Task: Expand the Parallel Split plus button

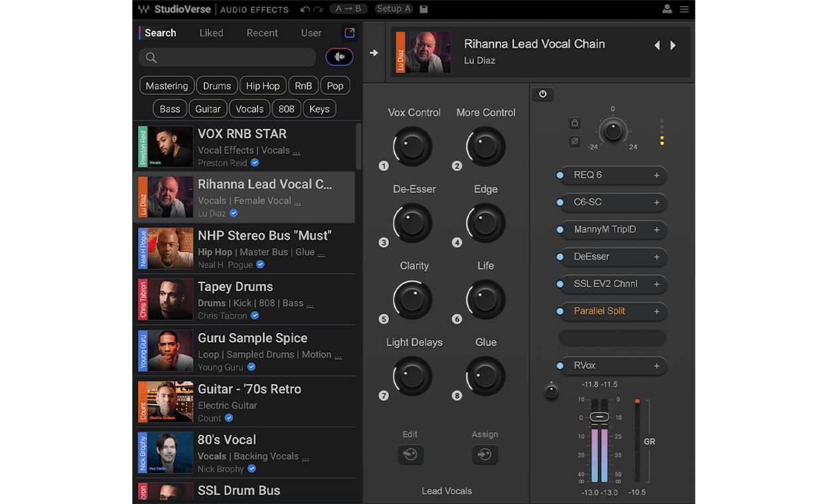Action: 656,311
